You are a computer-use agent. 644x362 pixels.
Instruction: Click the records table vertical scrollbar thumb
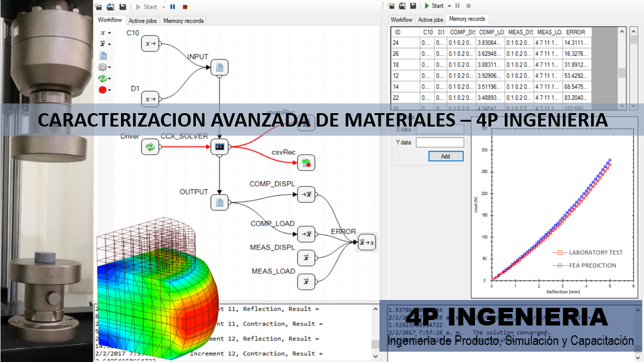point(622,72)
